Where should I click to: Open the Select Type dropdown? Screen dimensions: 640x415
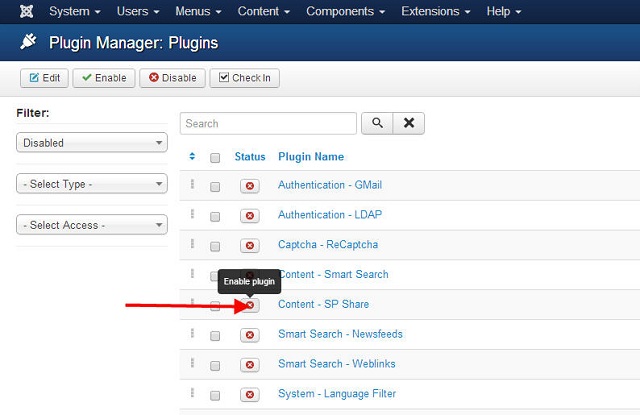point(92,184)
